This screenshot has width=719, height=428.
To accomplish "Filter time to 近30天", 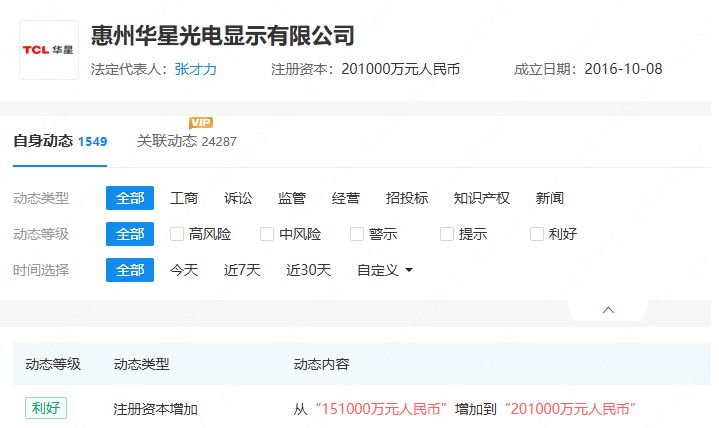I will pos(309,270).
